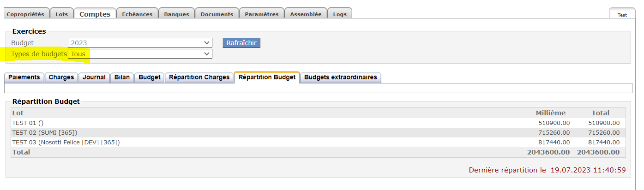This screenshot has height=190, width=644.
Task: Click the Rafraîchir button
Action: click(x=242, y=43)
